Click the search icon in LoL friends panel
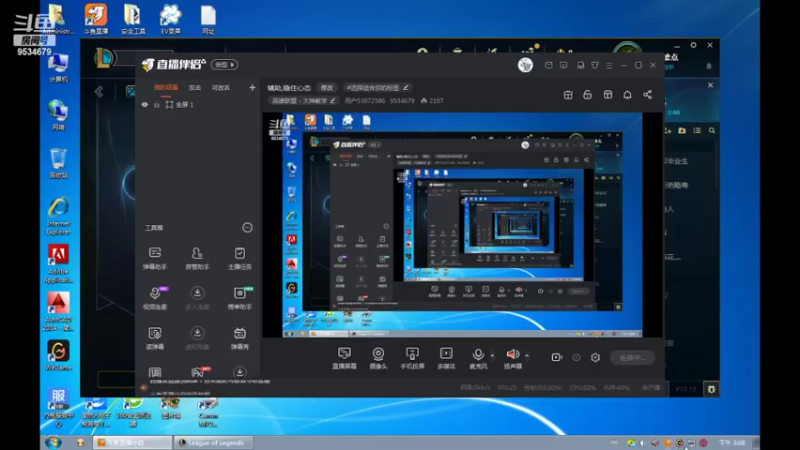Viewport: 800px width, 450px height. pos(712,131)
